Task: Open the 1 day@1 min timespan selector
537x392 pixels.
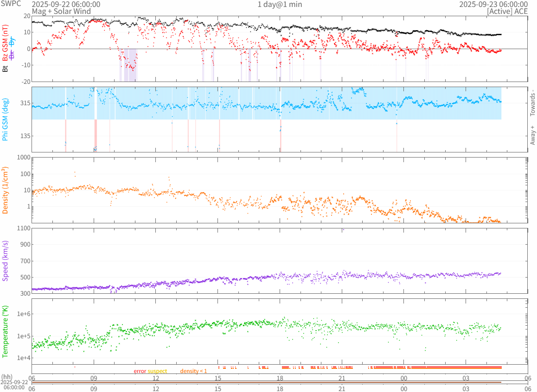Action: click(280, 4)
